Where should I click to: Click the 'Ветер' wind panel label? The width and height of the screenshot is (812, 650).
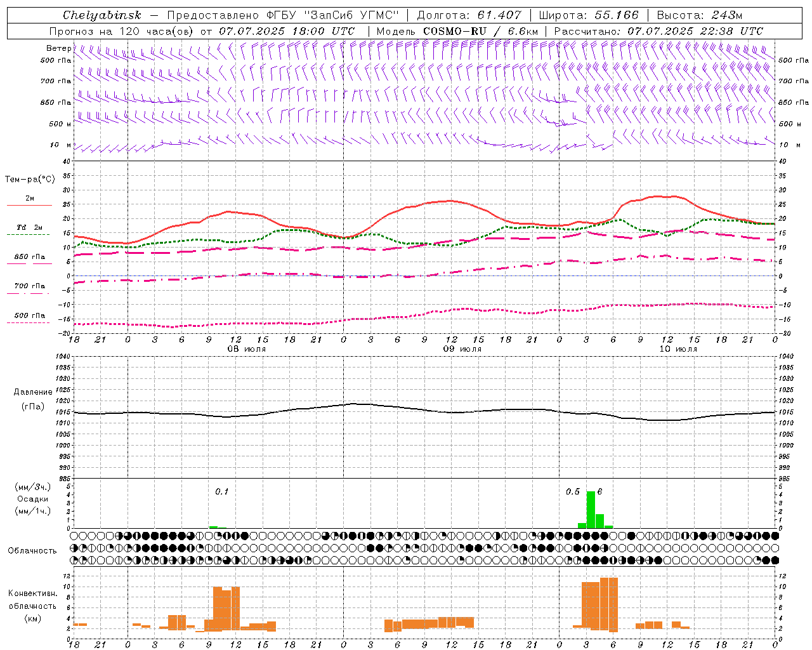[58, 48]
